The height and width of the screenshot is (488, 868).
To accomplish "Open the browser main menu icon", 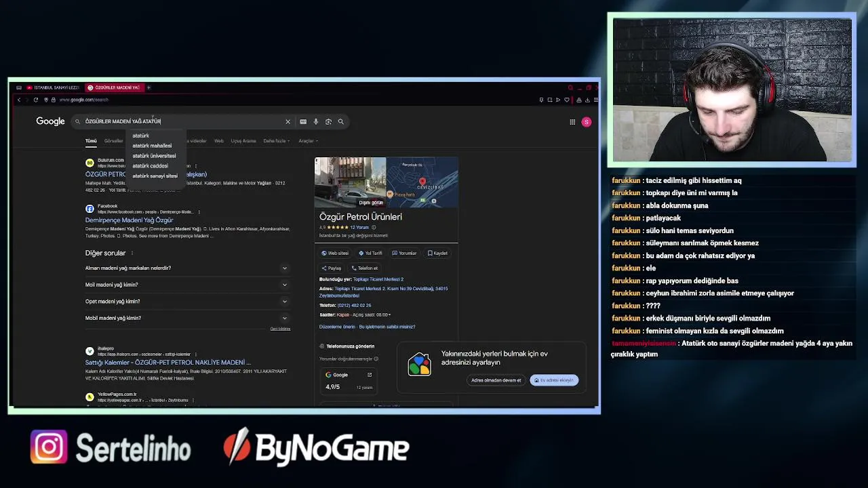I will click(595, 100).
